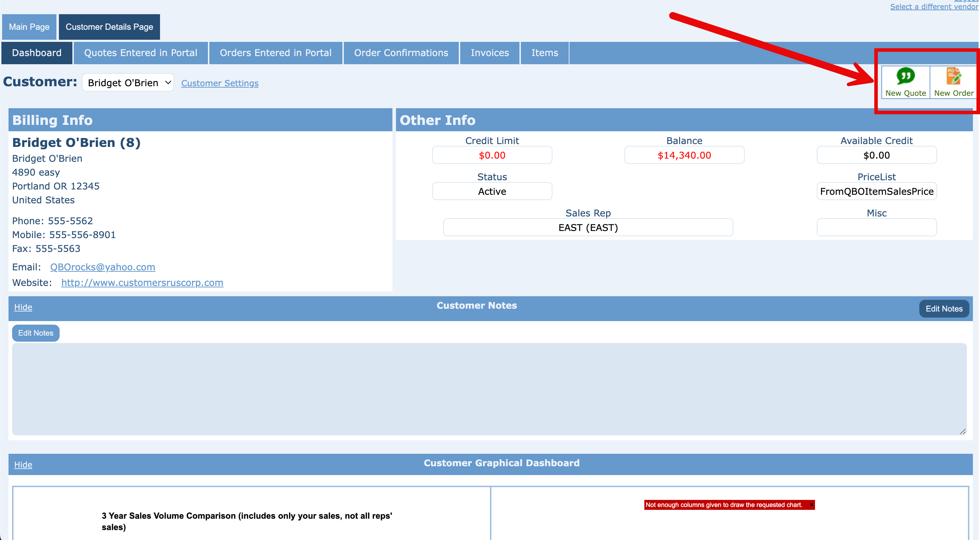Collapse the Customer Graphical Dashboard section
980x540 pixels.
(x=23, y=464)
